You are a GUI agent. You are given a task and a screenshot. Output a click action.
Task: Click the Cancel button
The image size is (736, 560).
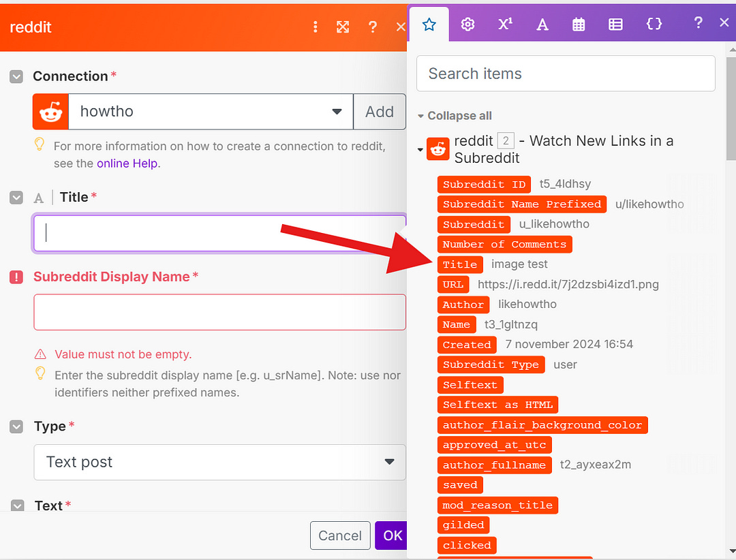pos(340,535)
